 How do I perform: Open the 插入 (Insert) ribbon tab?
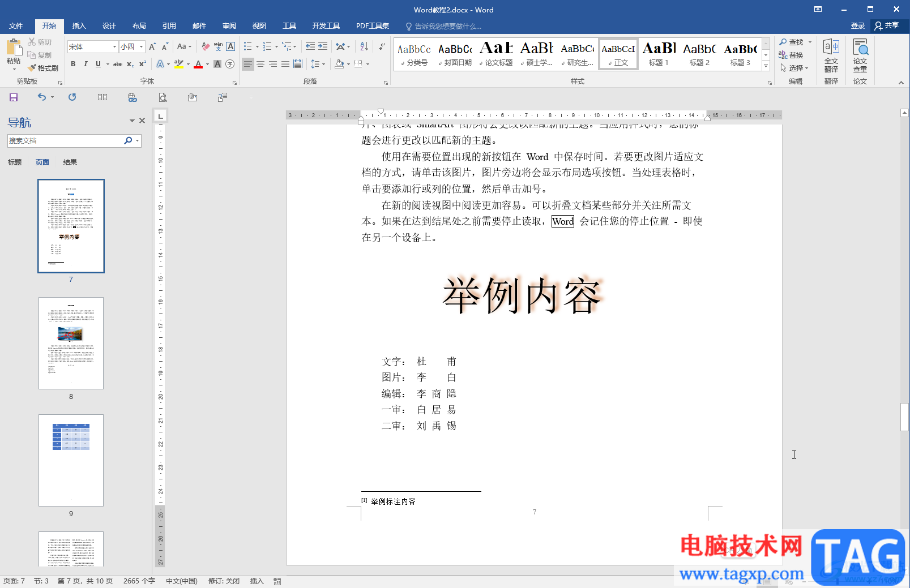tap(79, 26)
